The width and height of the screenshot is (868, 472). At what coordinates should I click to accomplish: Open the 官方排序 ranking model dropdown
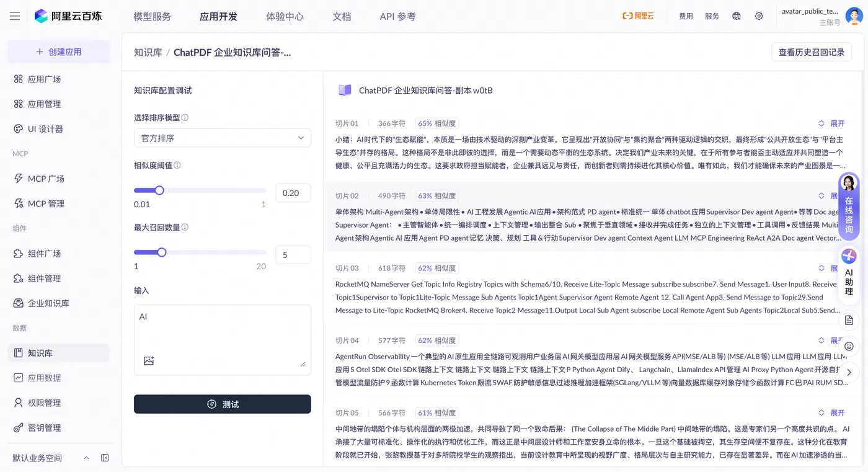tap(222, 138)
